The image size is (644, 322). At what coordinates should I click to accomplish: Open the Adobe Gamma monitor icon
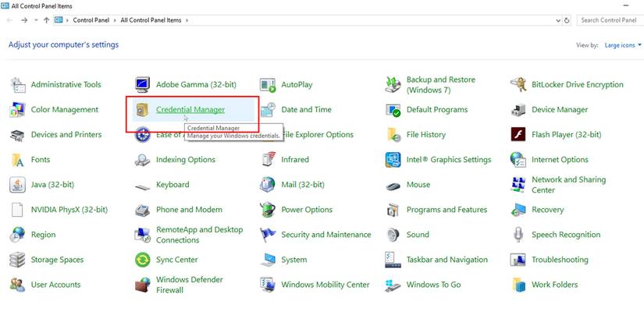point(143,85)
